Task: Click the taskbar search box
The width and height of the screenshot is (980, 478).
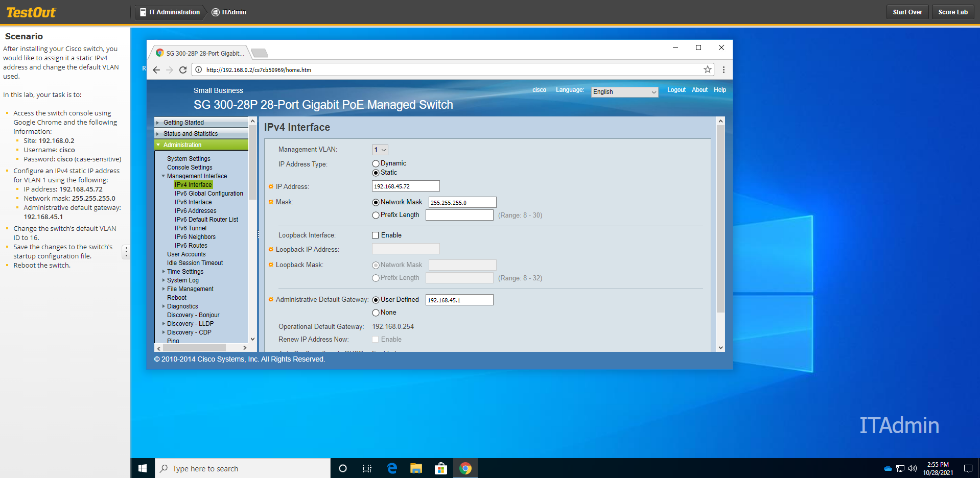Action: tap(243, 468)
